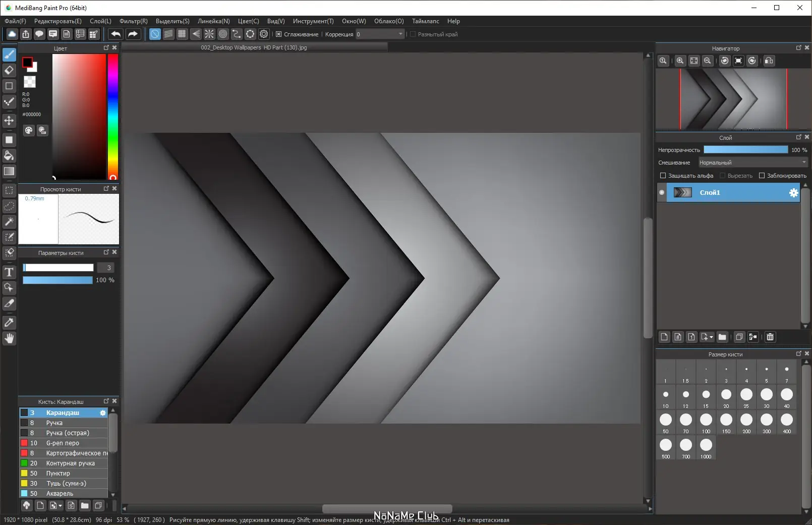Screen dimensions: 812x525
Task: Open the Фильтр(R) menu
Action: pyautogui.click(x=133, y=21)
